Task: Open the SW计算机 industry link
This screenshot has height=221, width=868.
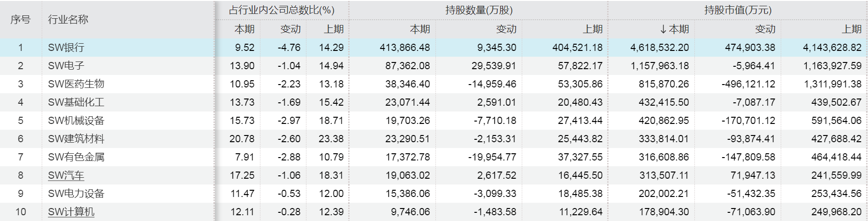Action: click(71, 212)
